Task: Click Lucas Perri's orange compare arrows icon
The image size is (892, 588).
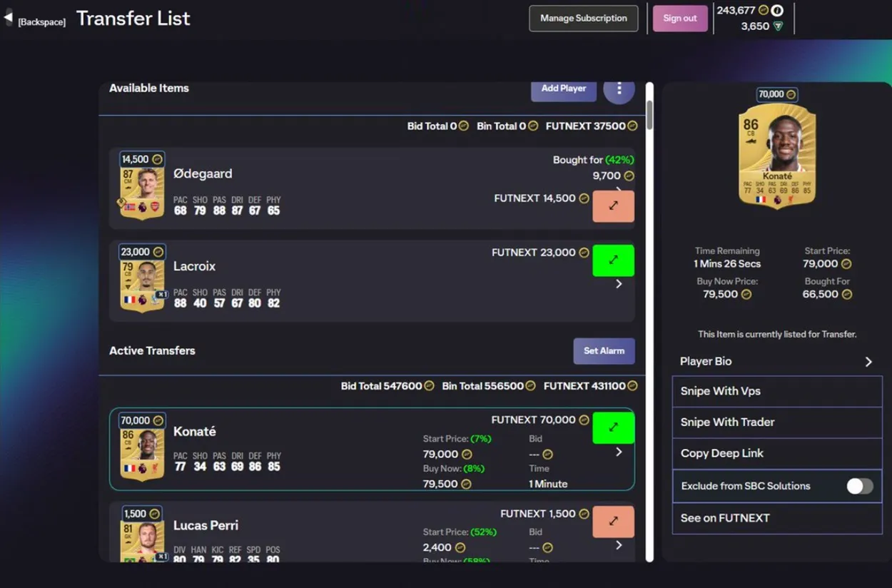Action: point(613,522)
